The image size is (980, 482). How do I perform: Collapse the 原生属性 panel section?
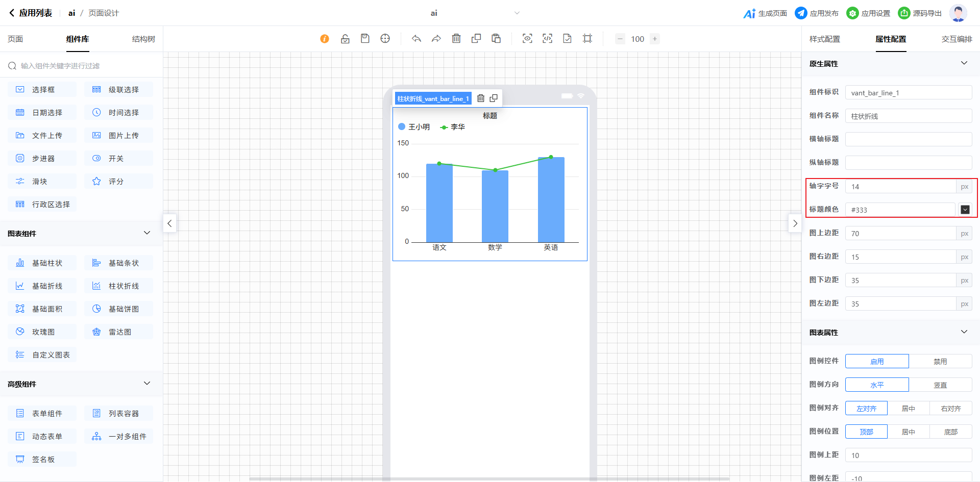point(964,63)
